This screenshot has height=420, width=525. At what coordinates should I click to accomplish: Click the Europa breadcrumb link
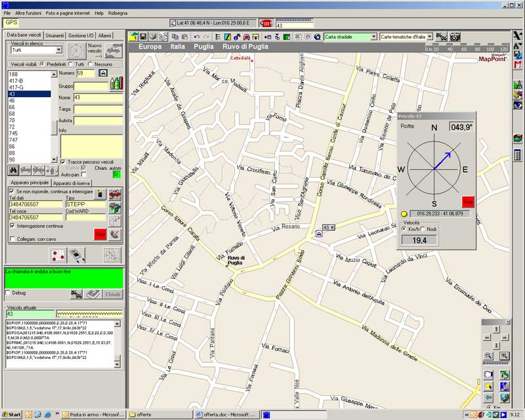150,47
